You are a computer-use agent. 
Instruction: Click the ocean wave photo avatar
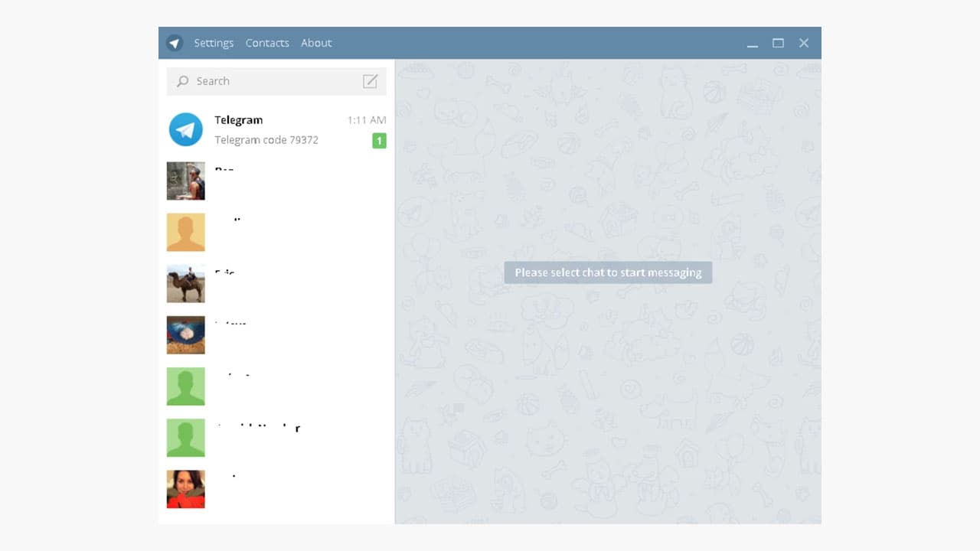pos(185,335)
